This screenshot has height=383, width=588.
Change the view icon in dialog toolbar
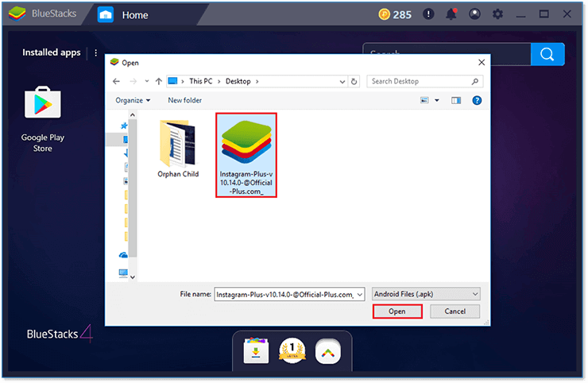click(x=424, y=100)
